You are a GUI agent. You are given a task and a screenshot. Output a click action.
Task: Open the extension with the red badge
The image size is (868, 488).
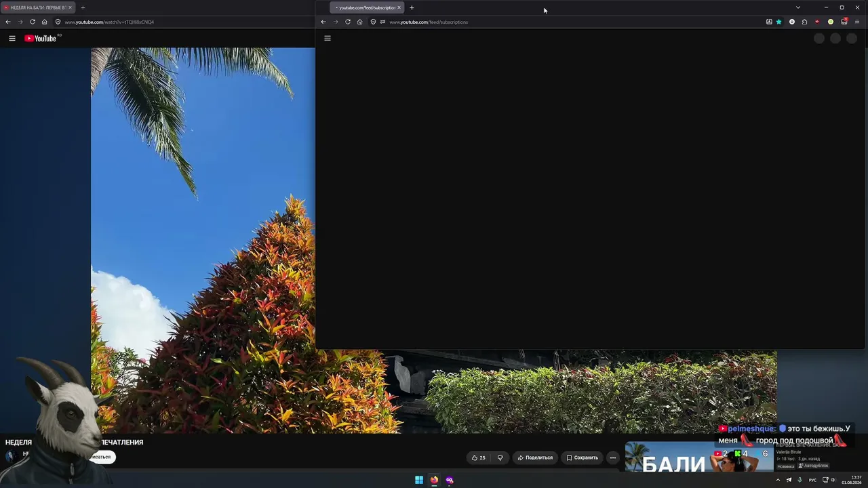click(844, 22)
